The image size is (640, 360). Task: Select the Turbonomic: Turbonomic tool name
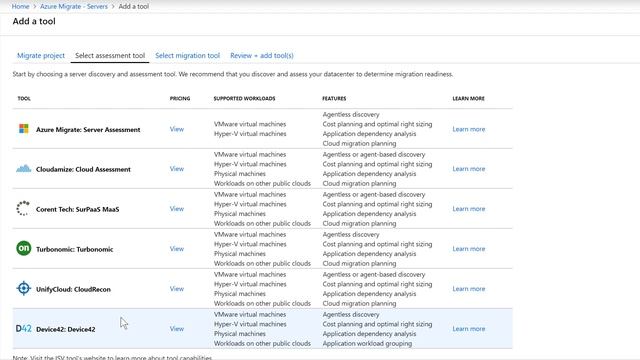74,249
